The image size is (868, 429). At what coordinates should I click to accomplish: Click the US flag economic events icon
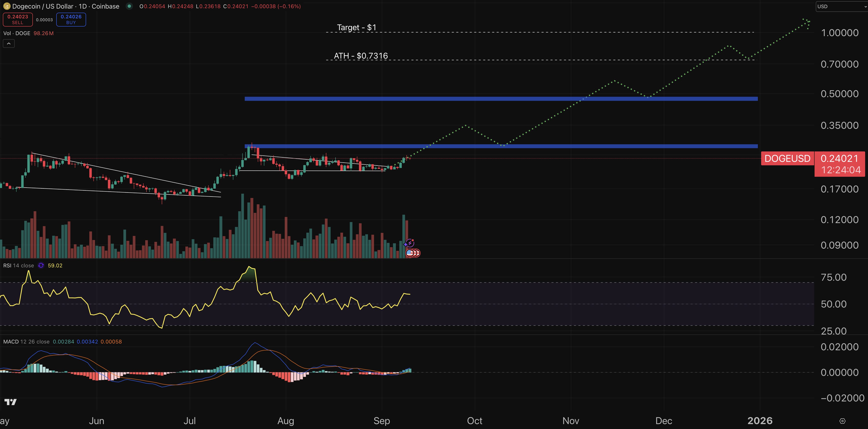coord(410,253)
